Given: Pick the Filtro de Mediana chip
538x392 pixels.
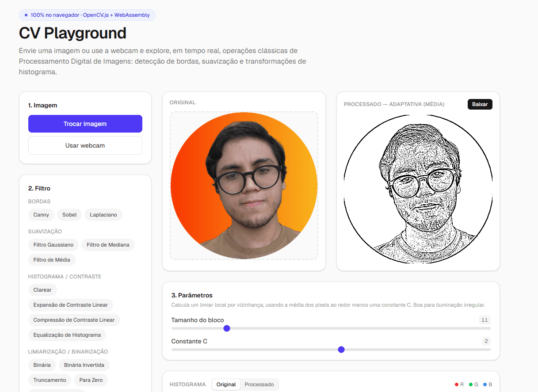Looking at the screenshot, I should tap(108, 245).
